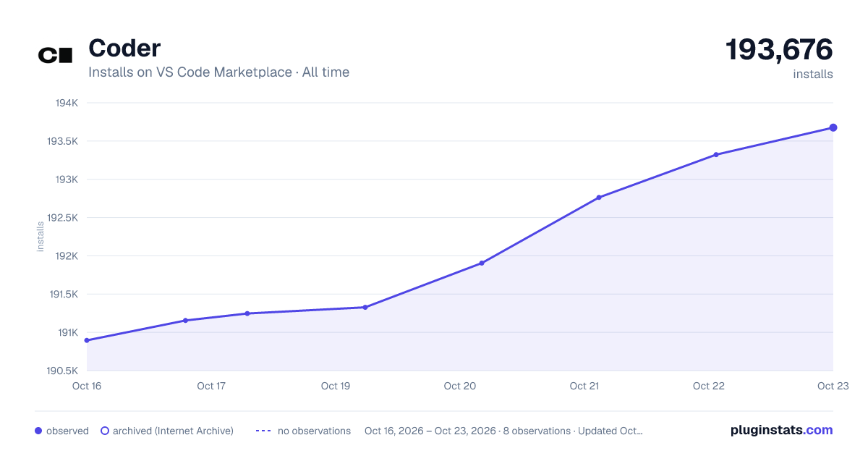The height and width of the screenshot is (456, 868).
Task: Click the 193.5K y-axis label
Action: pos(63,141)
